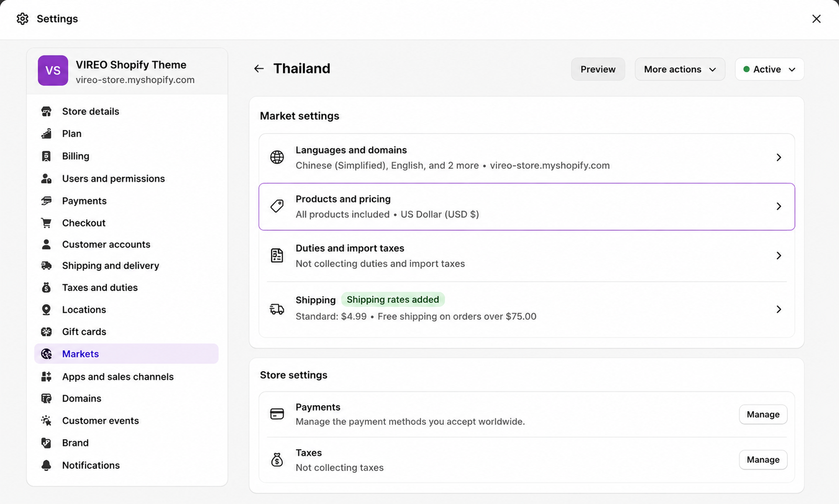Go to Billing settings
Viewport: 839px width, 504px height.
click(x=126, y=156)
